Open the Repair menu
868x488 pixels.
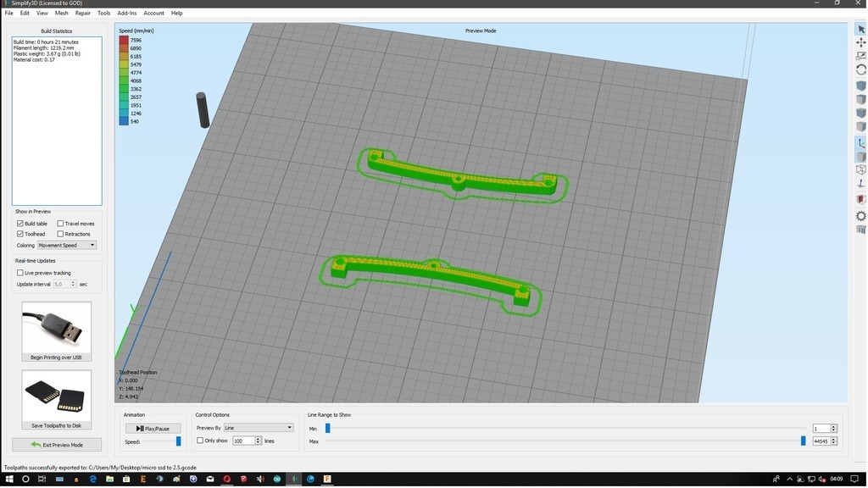click(x=83, y=13)
